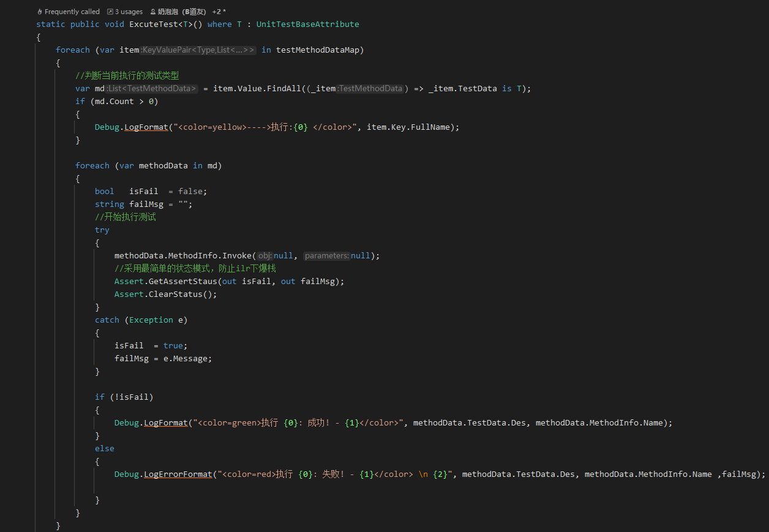The width and height of the screenshot is (769, 532).
Task: Click the underlined GetAssertStaus method
Action: (x=184, y=281)
